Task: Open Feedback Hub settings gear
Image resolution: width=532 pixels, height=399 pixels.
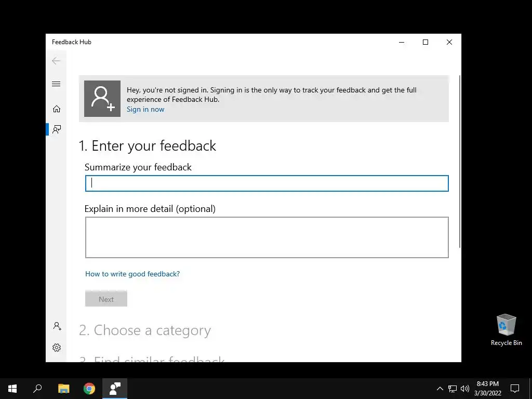Action: (x=57, y=348)
